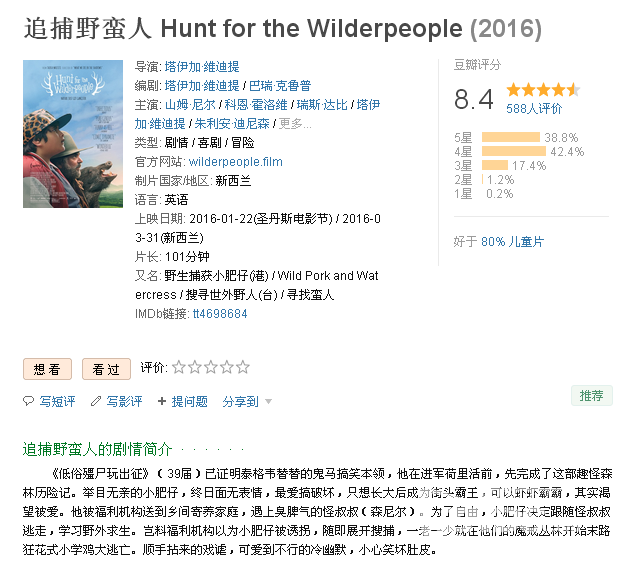Click the pencil icon for 写影评

pos(95,401)
